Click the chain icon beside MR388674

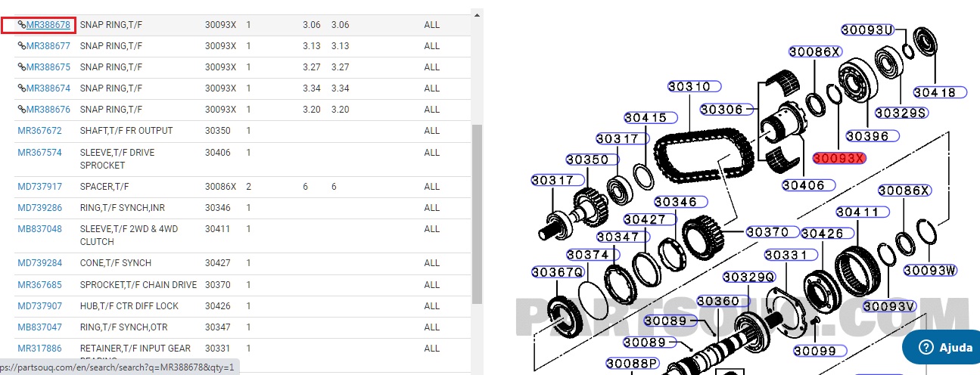[x=22, y=88]
